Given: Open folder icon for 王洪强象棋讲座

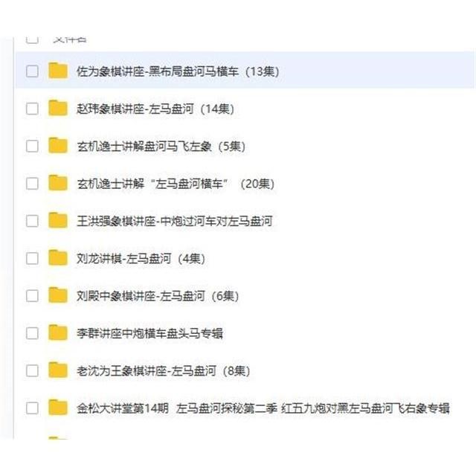Looking at the screenshot, I should pos(58,220).
